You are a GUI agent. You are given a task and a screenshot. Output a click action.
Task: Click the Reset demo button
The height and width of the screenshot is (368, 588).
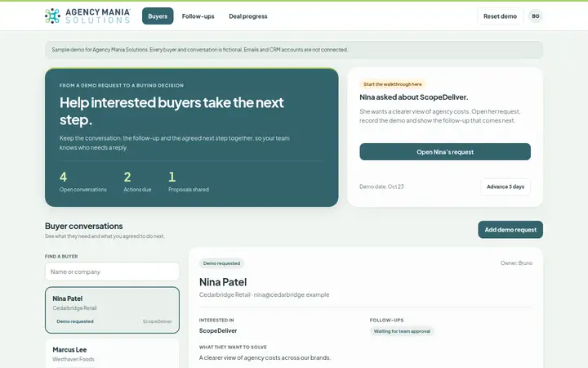click(500, 16)
